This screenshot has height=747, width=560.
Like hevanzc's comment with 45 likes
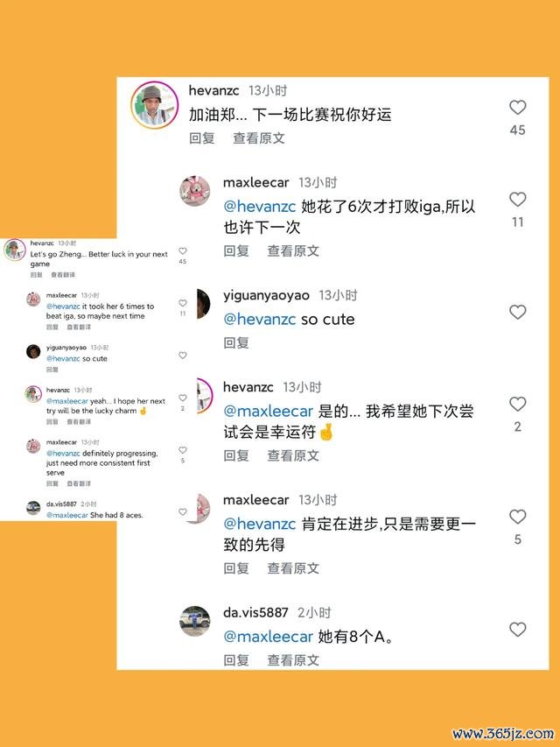518,107
